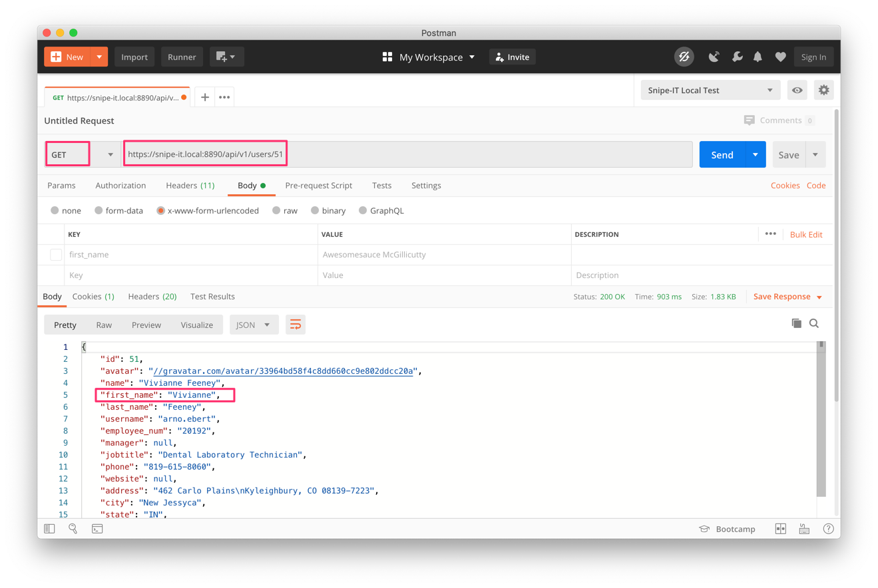Screen dimensions: 878x588
Task: Switch to the Visualize response view
Action: coord(197,325)
